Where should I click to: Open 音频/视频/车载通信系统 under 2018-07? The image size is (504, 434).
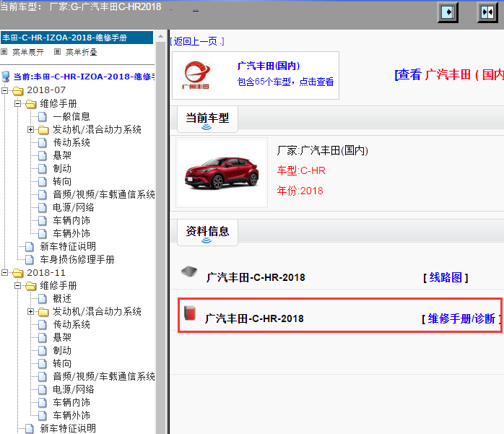(104, 194)
